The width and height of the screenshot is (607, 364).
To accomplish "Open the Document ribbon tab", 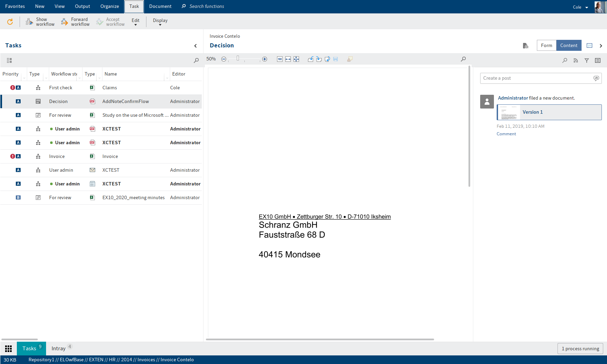I will coord(160,6).
